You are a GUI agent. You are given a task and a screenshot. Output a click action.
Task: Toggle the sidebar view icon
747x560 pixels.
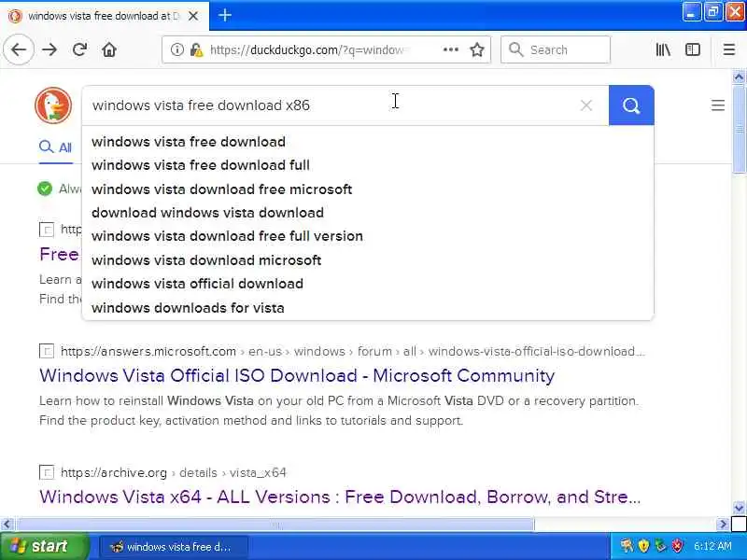[x=692, y=49]
